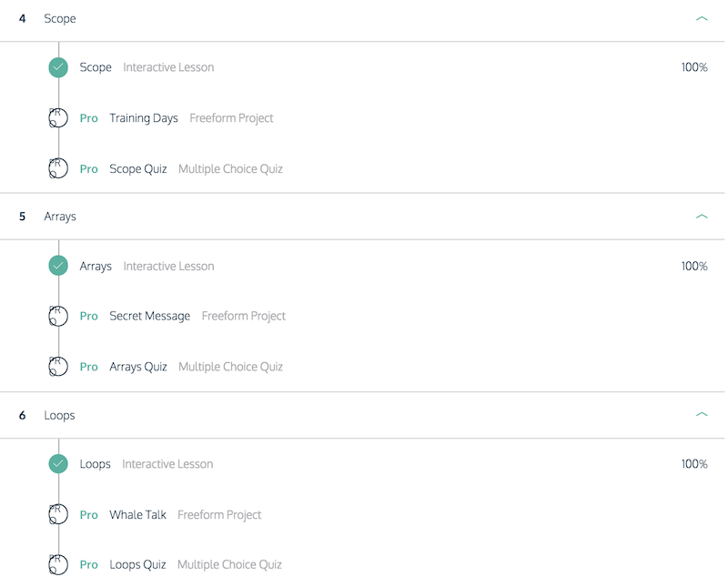Open the Whale Talk freeform project
Image resolution: width=728 pixels, height=587 pixels.
(137, 514)
